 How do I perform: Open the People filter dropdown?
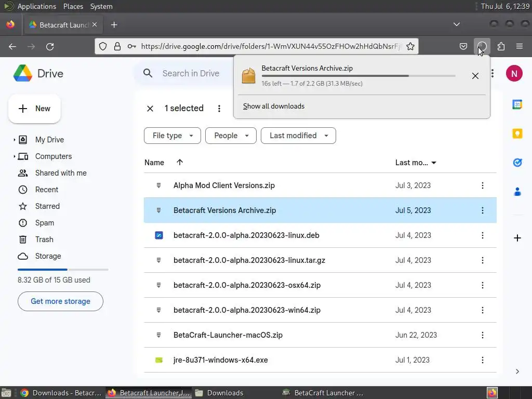[x=231, y=136]
